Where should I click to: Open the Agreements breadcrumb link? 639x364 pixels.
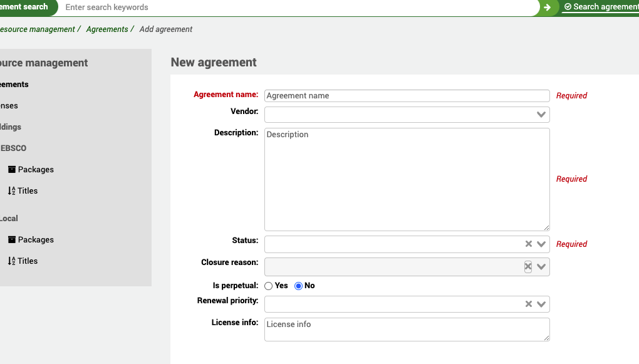click(107, 29)
